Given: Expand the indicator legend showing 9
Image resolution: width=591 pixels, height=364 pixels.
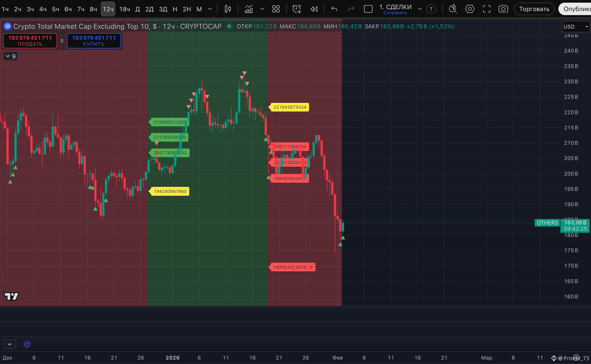Looking at the screenshot, I should click(x=10, y=56).
